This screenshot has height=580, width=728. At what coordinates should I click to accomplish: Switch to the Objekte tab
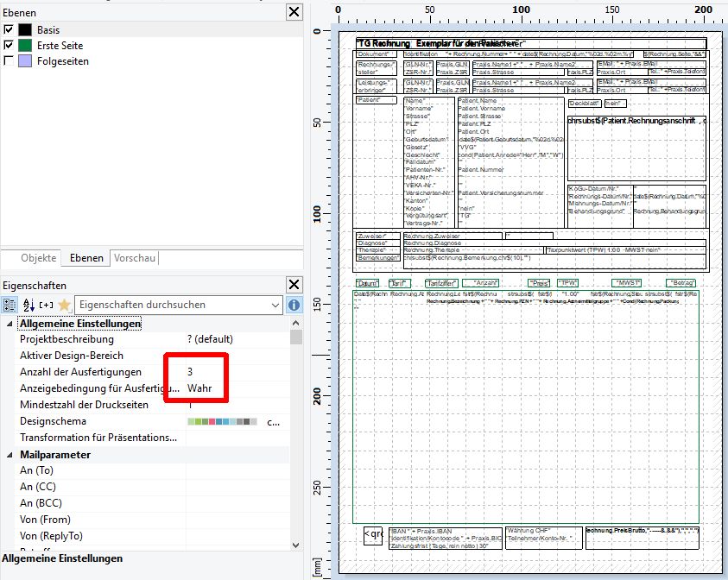pyautogui.click(x=39, y=258)
